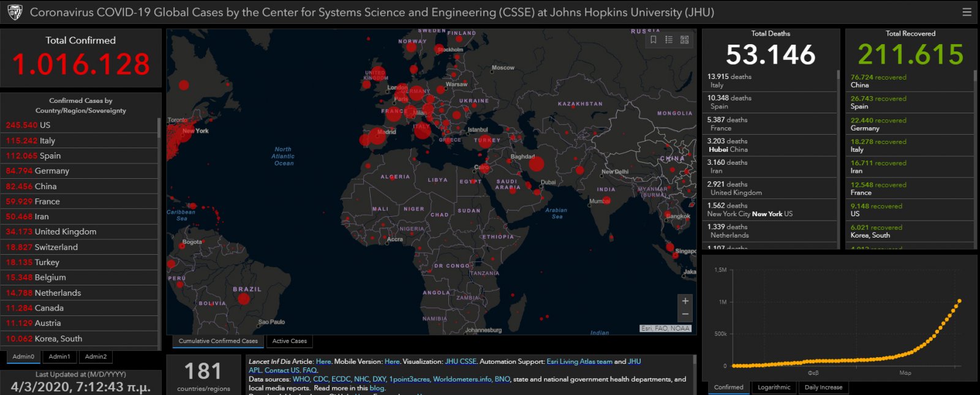Image resolution: width=980 pixels, height=395 pixels.
Task: Click the FAQ link
Action: click(309, 370)
